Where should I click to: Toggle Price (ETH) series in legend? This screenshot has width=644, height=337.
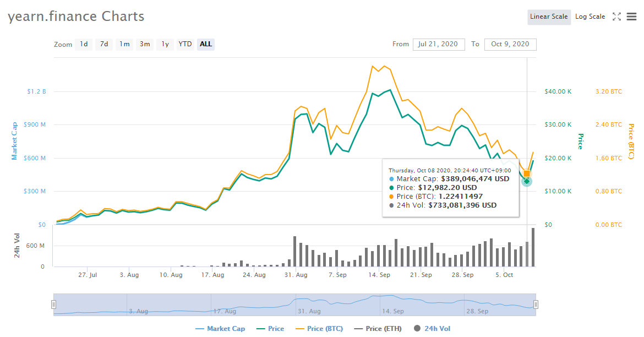coord(378,329)
